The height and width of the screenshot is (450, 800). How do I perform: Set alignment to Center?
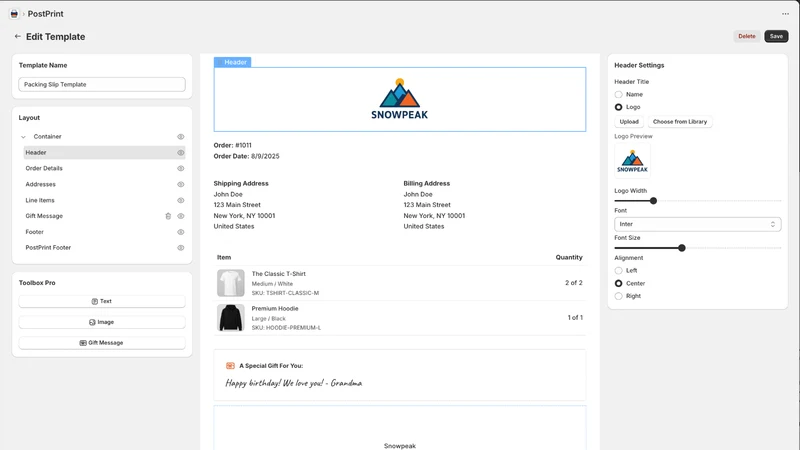coord(618,283)
